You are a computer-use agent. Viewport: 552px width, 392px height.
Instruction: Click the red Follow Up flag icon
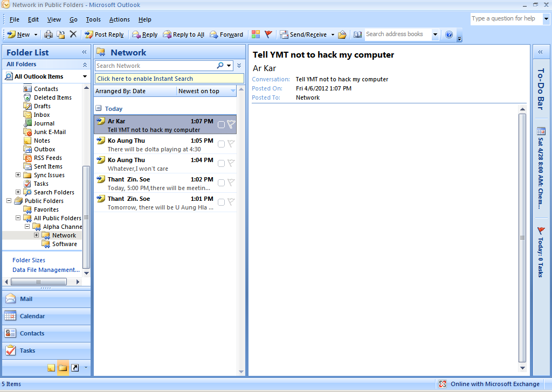[268, 34]
